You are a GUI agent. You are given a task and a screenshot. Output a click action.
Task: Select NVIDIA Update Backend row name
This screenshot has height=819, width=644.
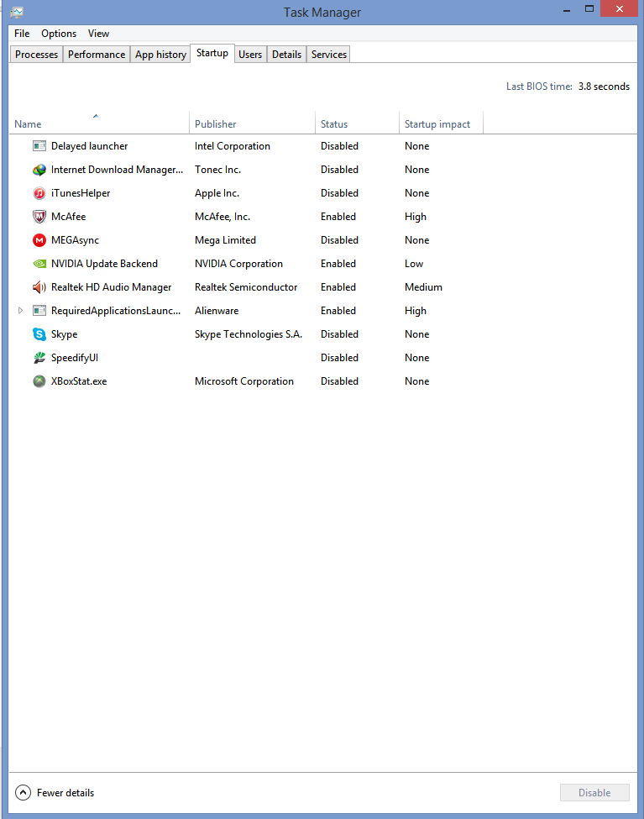(104, 264)
